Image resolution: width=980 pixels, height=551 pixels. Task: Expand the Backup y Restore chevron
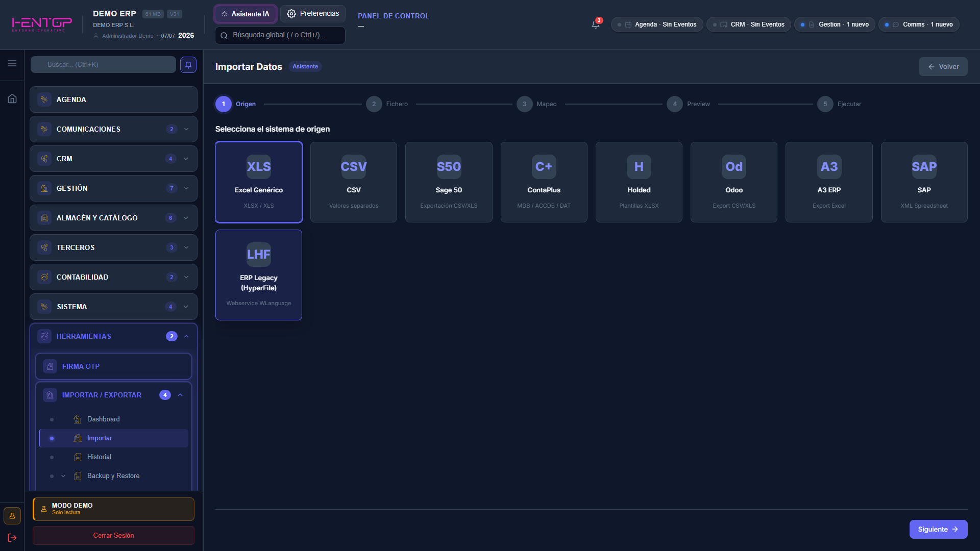point(63,476)
